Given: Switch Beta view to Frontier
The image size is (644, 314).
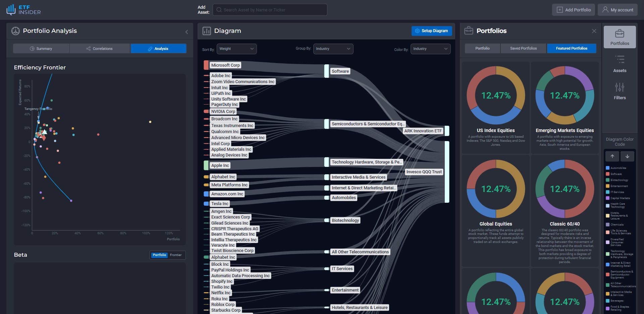Looking at the screenshot, I should coord(176,255).
